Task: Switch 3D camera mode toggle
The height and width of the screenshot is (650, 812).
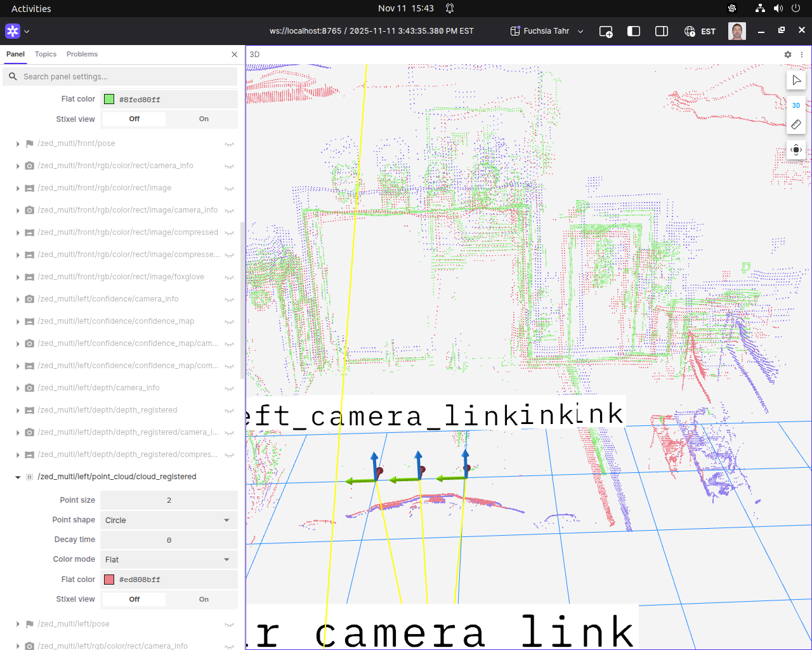Action: click(x=796, y=105)
